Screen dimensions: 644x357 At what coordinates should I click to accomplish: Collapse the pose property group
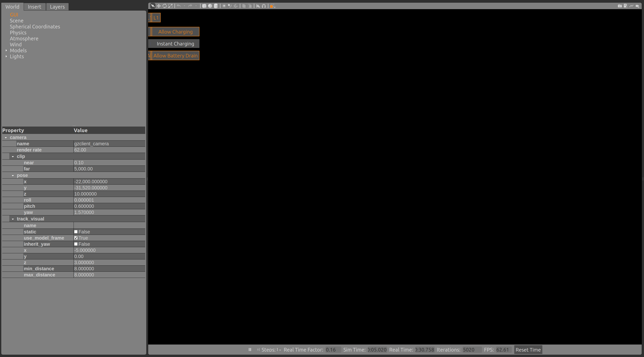click(13, 175)
